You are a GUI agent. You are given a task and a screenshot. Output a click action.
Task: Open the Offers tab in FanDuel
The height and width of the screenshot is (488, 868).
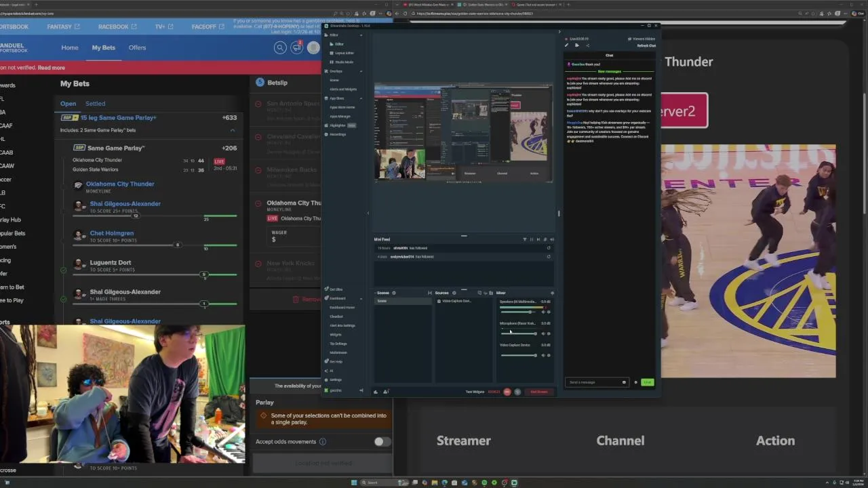(138, 47)
